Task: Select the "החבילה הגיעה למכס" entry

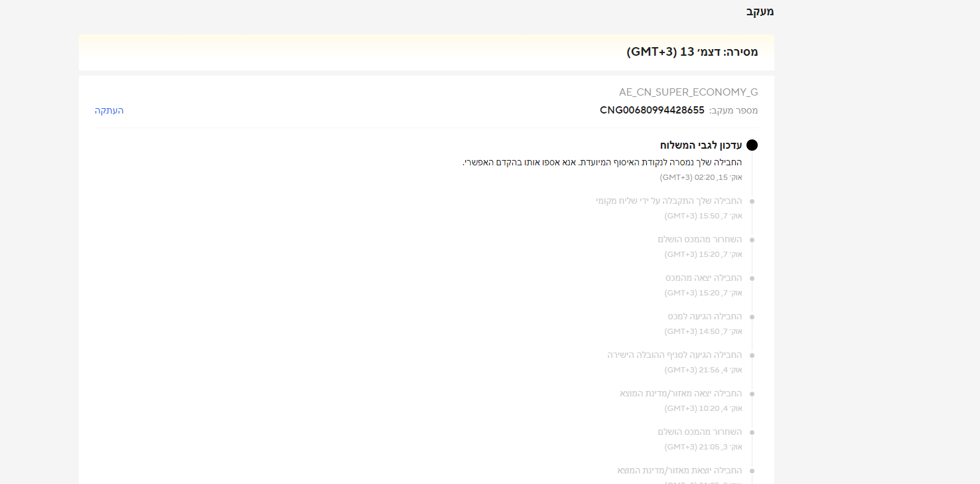Action: 705,316
